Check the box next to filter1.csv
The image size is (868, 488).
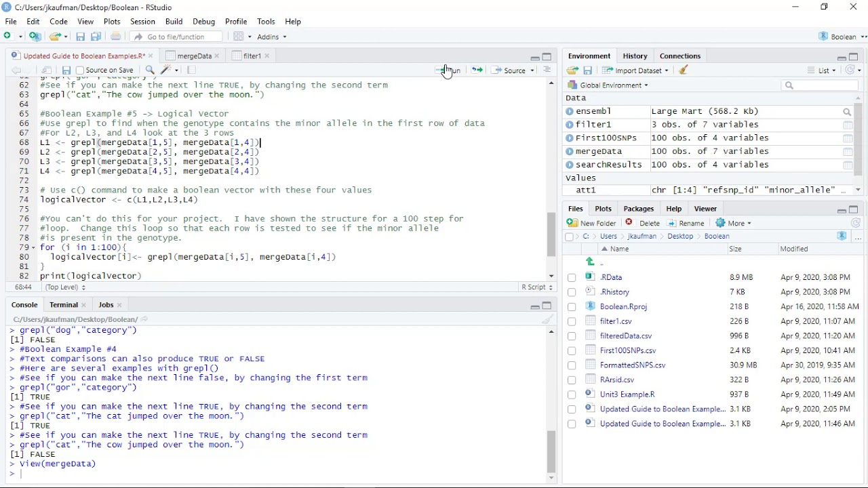point(572,322)
